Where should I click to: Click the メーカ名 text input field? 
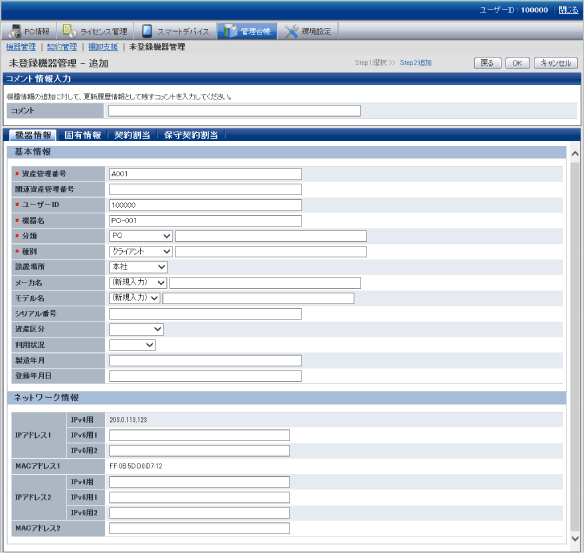coord(265,283)
